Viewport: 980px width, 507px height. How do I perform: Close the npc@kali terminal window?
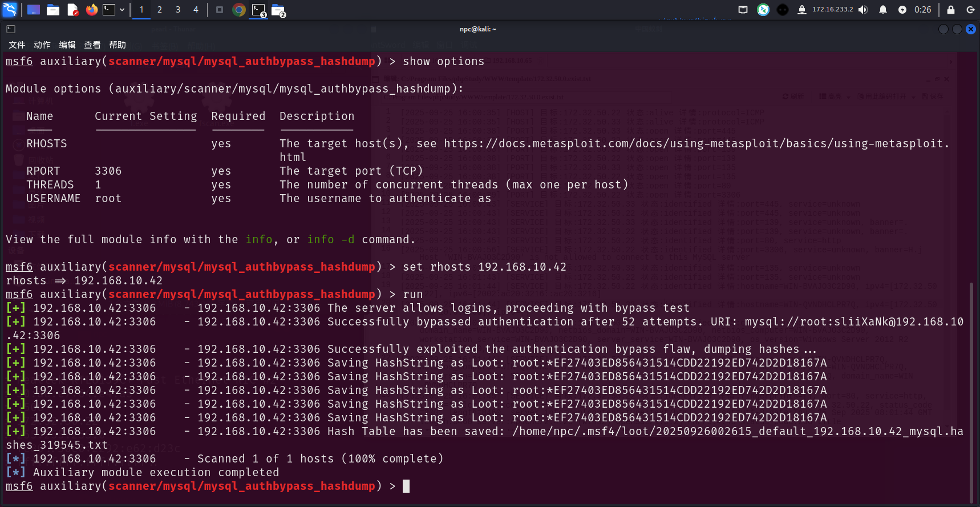click(x=971, y=29)
